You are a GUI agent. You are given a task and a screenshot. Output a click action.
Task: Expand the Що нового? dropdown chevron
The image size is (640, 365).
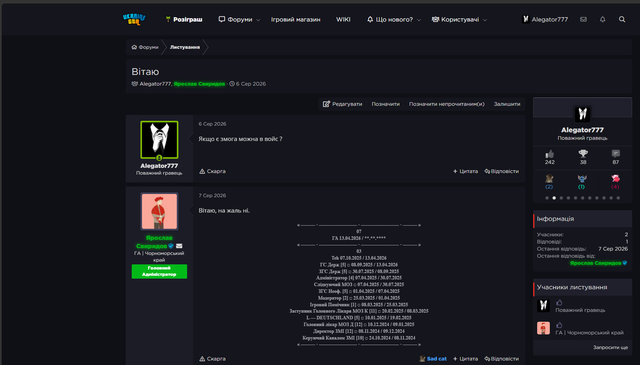click(418, 20)
